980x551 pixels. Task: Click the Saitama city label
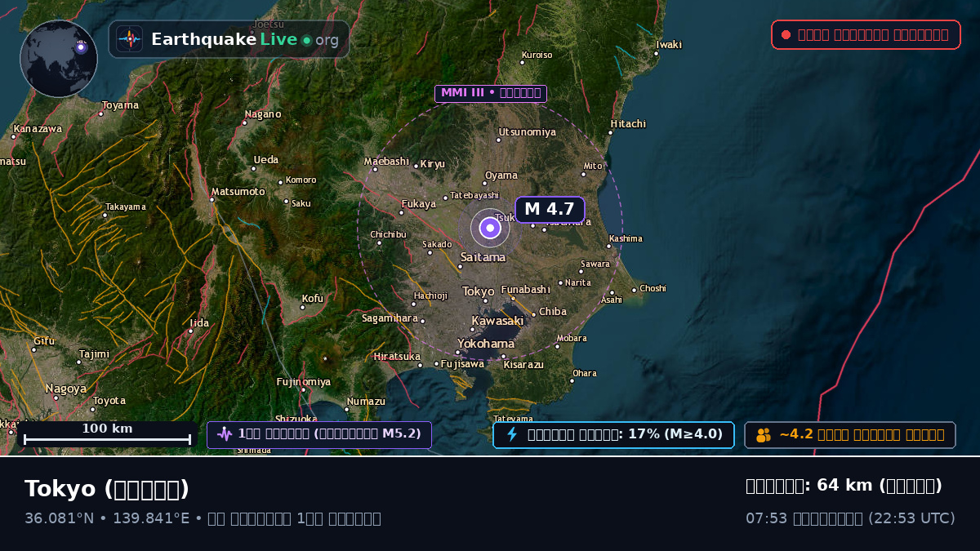[x=483, y=257]
